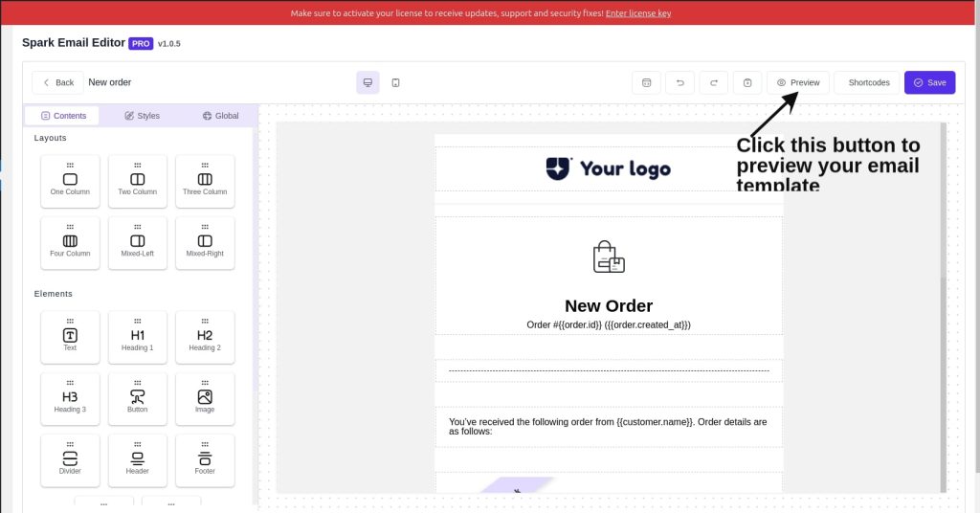
Task: Click the Your logo image in canvas
Action: [608, 168]
